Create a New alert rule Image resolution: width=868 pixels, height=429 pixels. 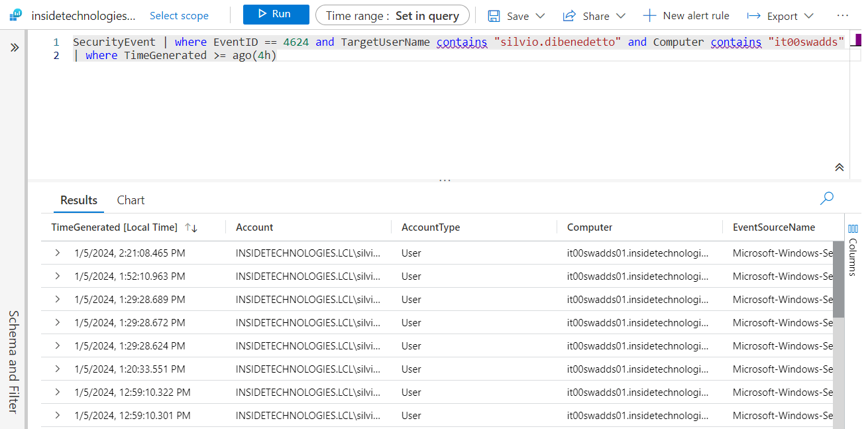pos(686,15)
